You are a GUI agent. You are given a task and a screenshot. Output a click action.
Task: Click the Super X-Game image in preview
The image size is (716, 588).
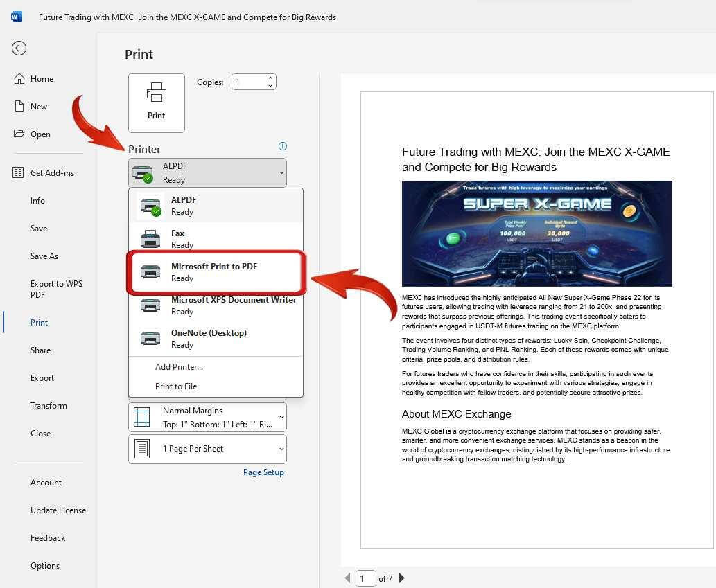coord(537,233)
